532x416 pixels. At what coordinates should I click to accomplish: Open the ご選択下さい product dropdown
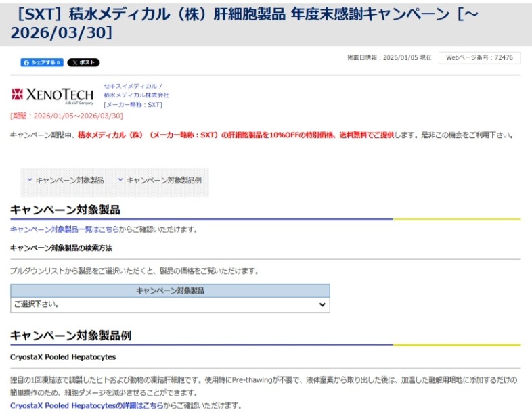170,305
